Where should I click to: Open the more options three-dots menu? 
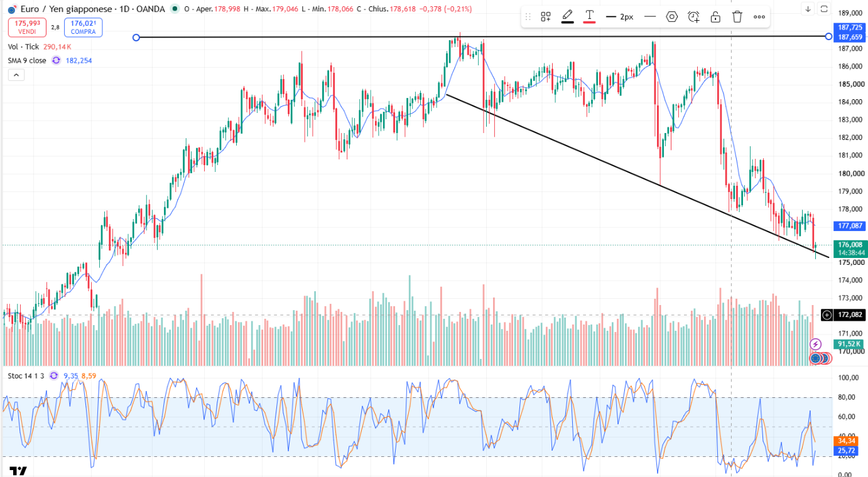759,17
